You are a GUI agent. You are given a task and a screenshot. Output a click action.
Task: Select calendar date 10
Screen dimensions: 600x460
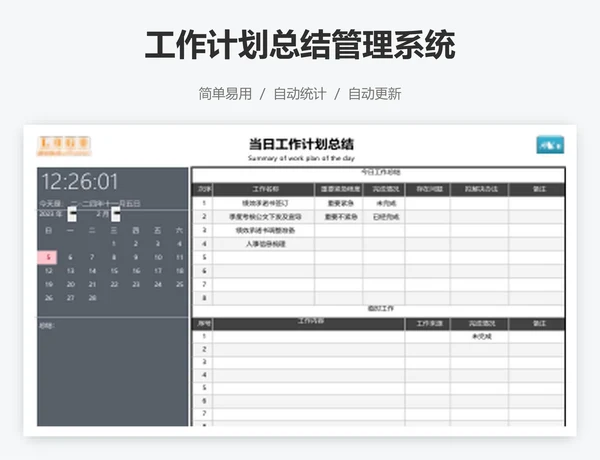(x=158, y=257)
